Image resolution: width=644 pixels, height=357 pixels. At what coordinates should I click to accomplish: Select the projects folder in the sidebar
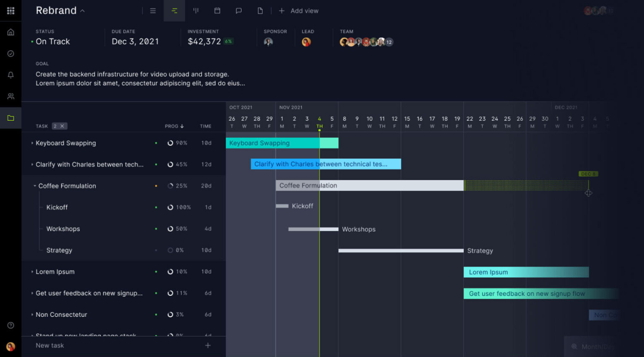[10, 118]
